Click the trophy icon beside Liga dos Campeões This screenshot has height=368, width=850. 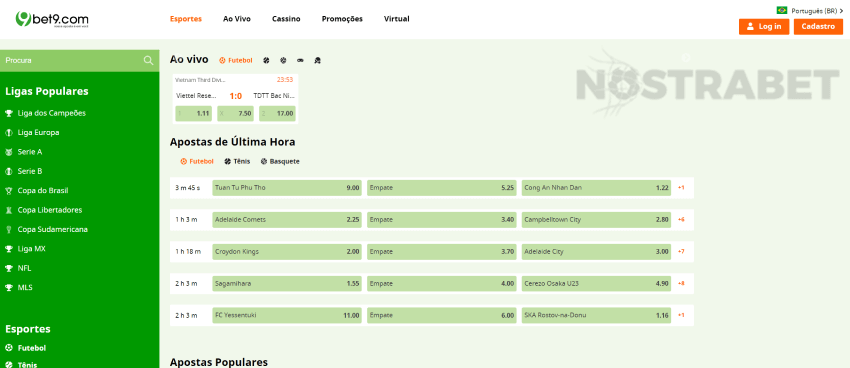9,113
